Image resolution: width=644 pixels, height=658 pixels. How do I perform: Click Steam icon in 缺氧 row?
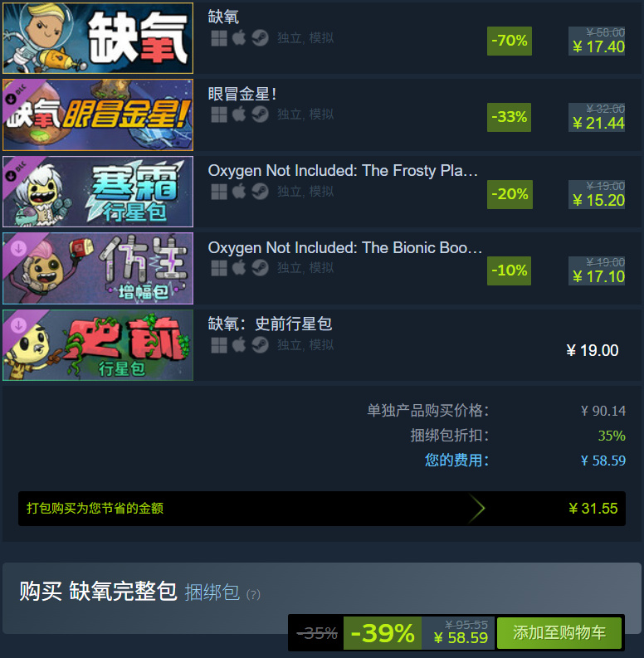pyautogui.click(x=260, y=38)
